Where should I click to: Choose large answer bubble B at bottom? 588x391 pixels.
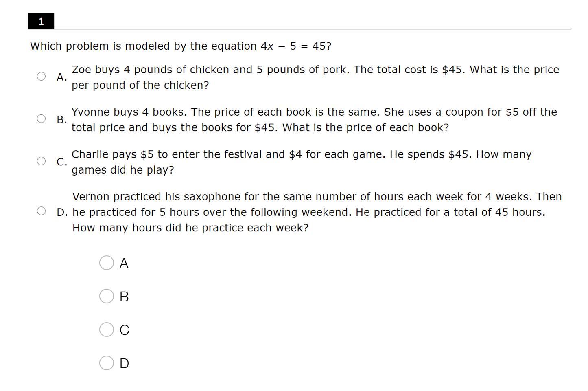click(x=107, y=296)
